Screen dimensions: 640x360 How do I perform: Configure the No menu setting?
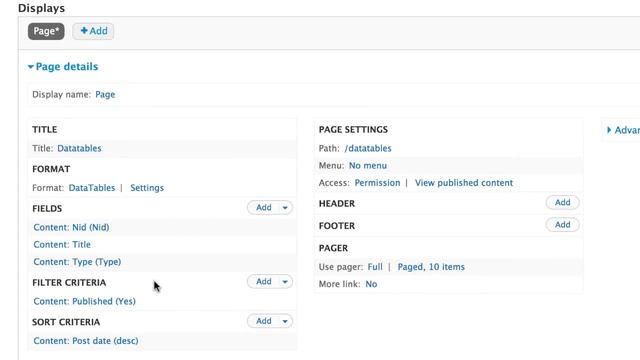pyautogui.click(x=368, y=165)
